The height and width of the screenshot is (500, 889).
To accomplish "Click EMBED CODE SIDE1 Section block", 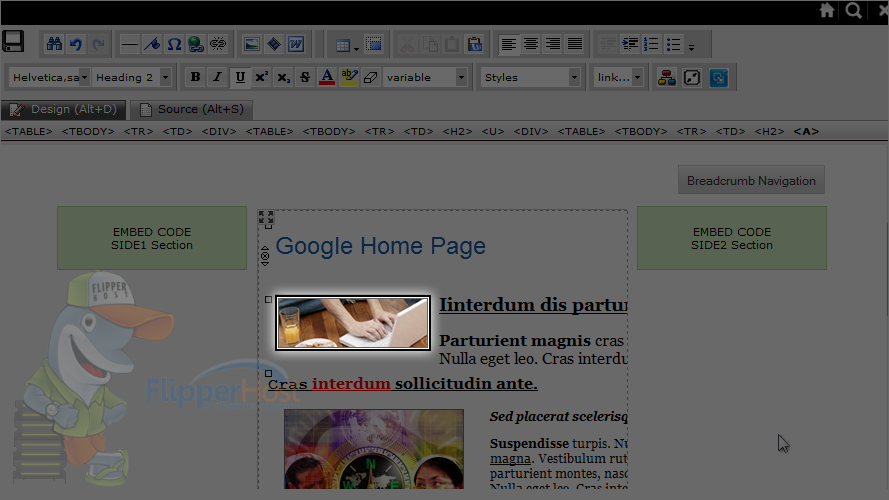I will (152, 238).
